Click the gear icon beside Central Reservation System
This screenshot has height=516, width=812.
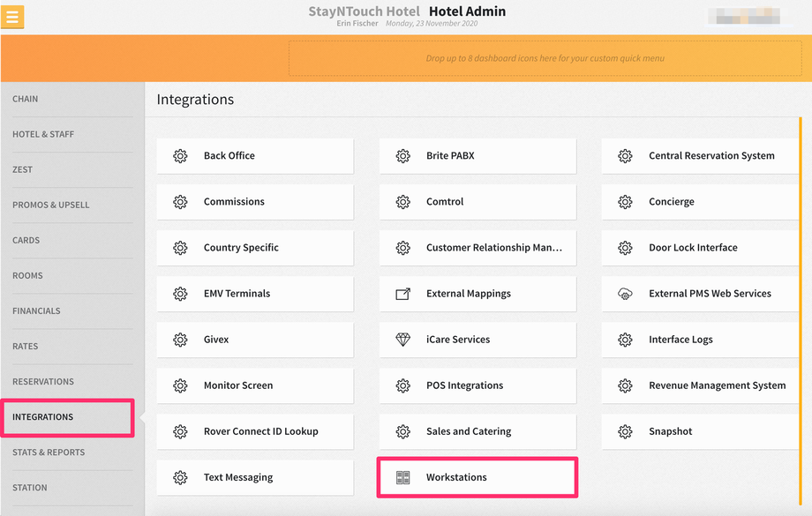[625, 156]
